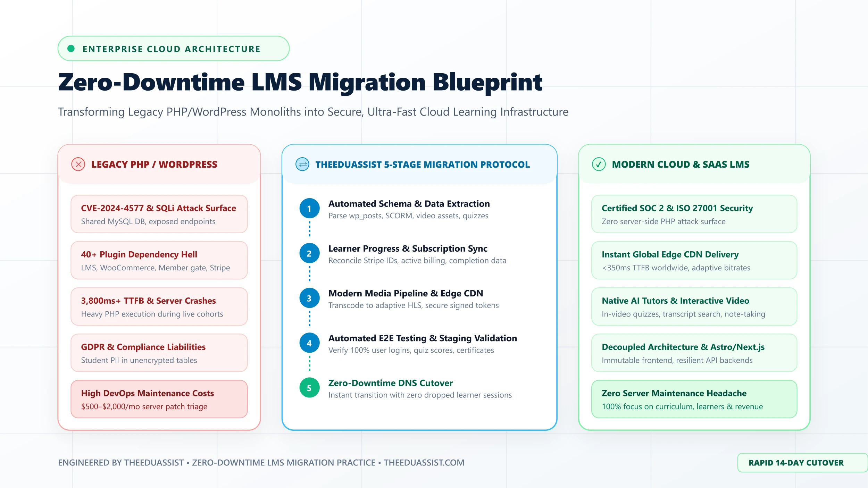Click the 'Automated Schema & Data Extraction' step title
Image resolution: width=868 pixels, height=488 pixels.
[x=409, y=204]
